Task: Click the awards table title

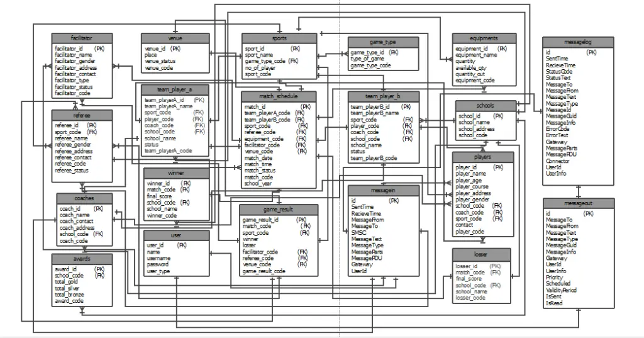Action: pos(82,259)
